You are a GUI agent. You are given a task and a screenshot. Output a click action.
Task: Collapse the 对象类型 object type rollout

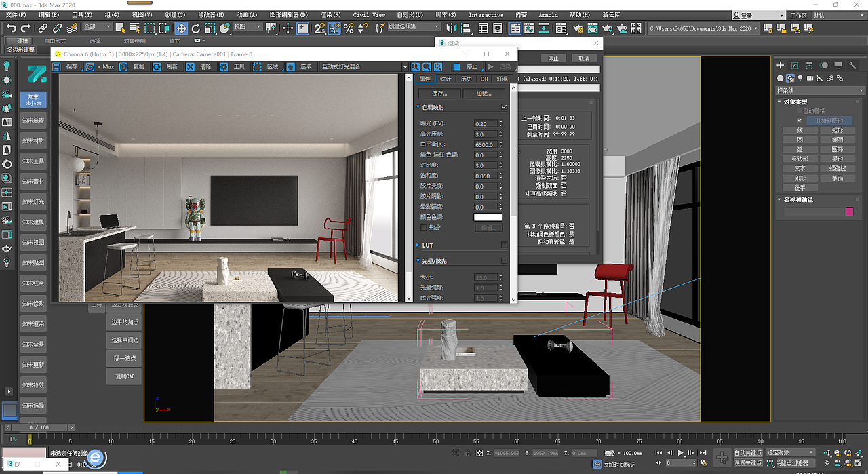780,102
